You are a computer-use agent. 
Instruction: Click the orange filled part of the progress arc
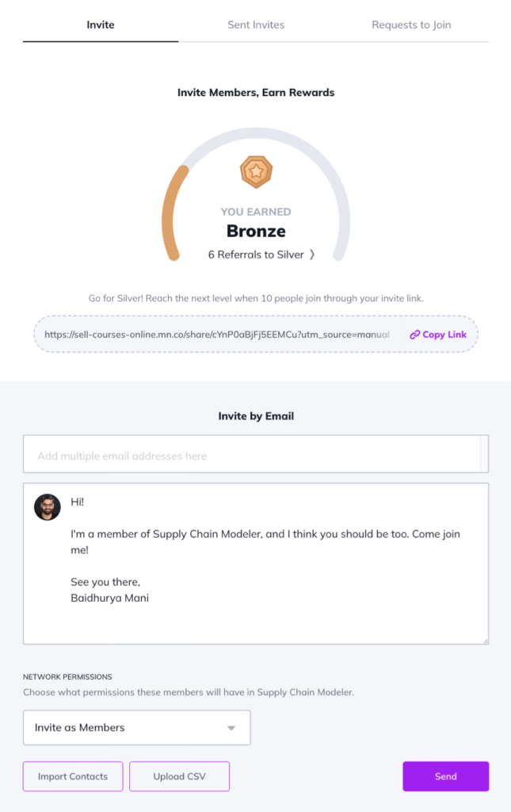click(x=170, y=214)
